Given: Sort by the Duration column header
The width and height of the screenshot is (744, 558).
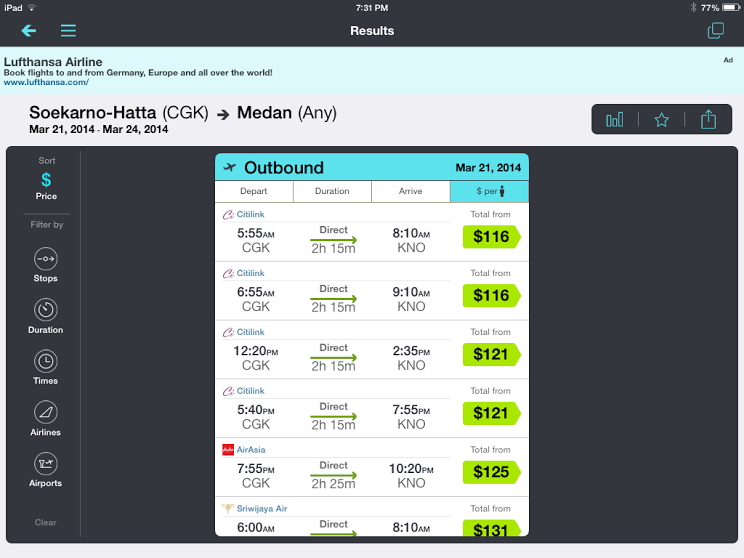Looking at the screenshot, I should coord(332,191).
